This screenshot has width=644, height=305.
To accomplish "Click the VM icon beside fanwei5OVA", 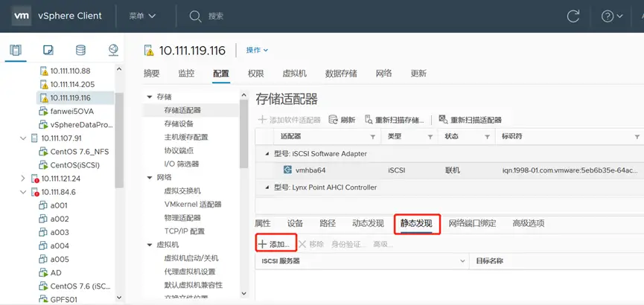I will (x=43, y=112).
